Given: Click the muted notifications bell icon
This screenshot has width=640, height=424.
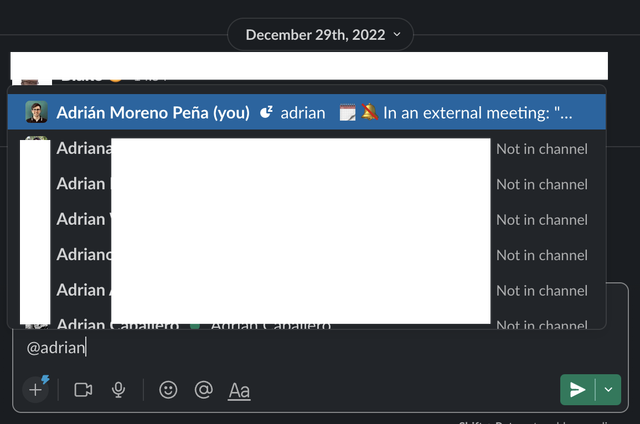Looking at the screenshot, I should [369, 113].
